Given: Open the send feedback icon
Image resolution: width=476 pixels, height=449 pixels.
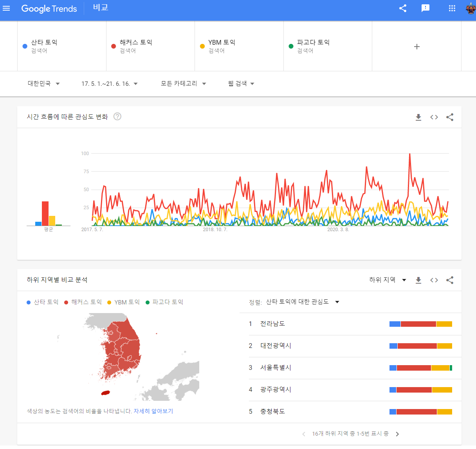Looking at the screenshot, I should pos(426,8).
